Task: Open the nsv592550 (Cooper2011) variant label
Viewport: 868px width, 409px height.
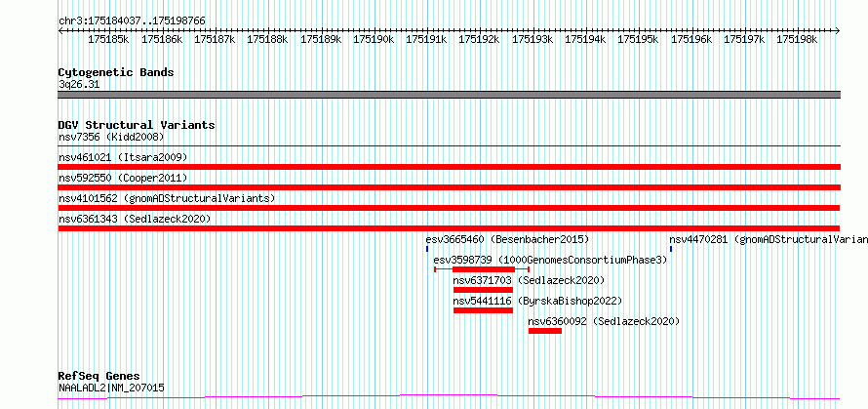Action: 123,178
